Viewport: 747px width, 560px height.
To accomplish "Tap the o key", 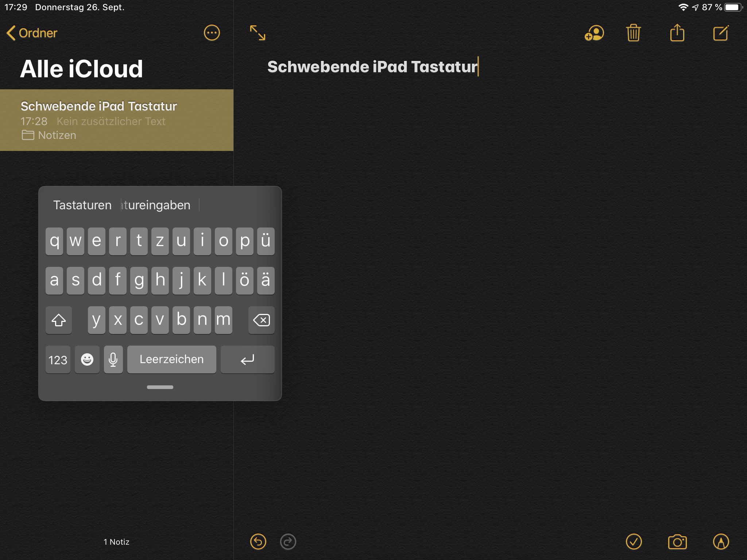I will pyautogui.click(x=224, y=241).
